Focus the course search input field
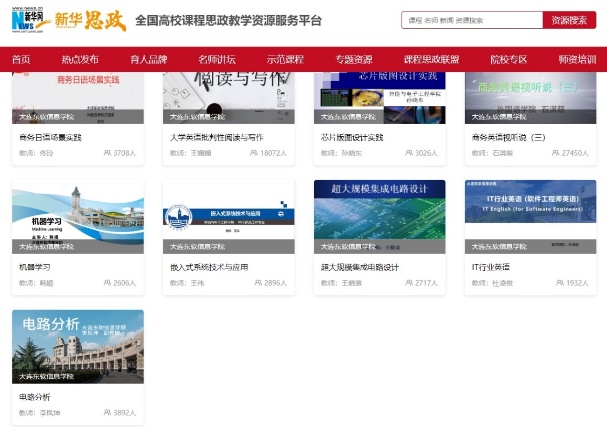Image resolution: width=607 pixels, height=427 pixels. tap(471, 20)
